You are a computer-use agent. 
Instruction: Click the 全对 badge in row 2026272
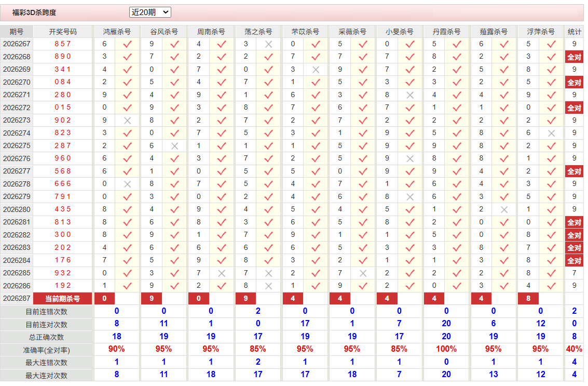574,108
